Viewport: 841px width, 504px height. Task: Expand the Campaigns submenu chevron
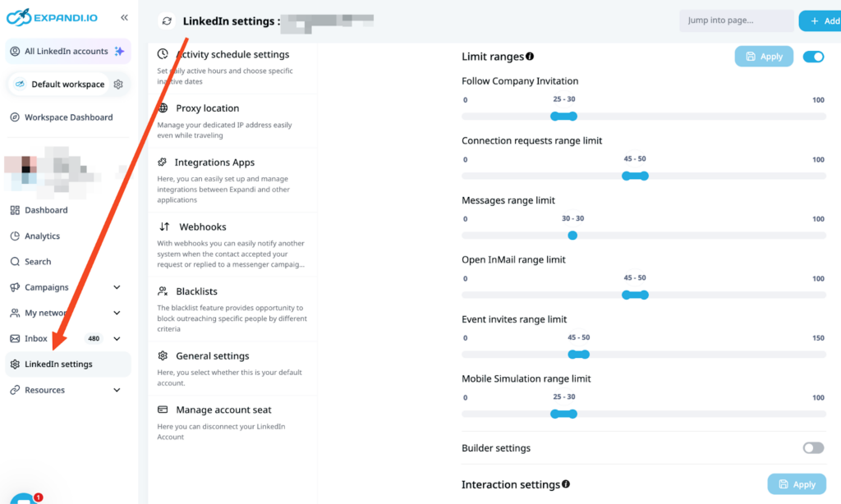[117, 287]
